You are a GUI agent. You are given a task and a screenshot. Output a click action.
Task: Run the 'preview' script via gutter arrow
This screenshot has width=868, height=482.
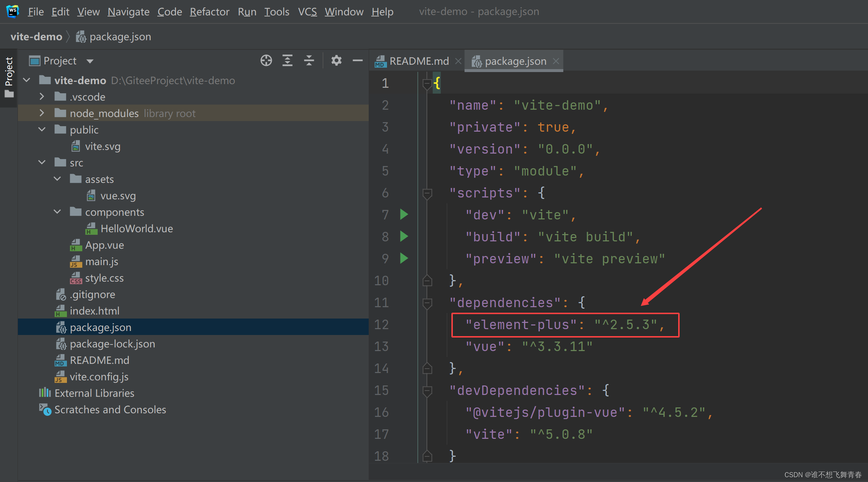click(x=404, y=258)
